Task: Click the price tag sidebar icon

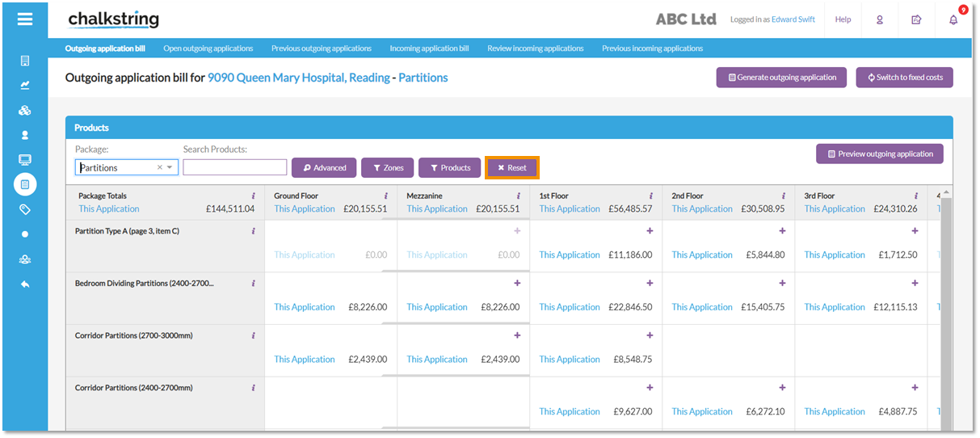Action: coord(25,209)
